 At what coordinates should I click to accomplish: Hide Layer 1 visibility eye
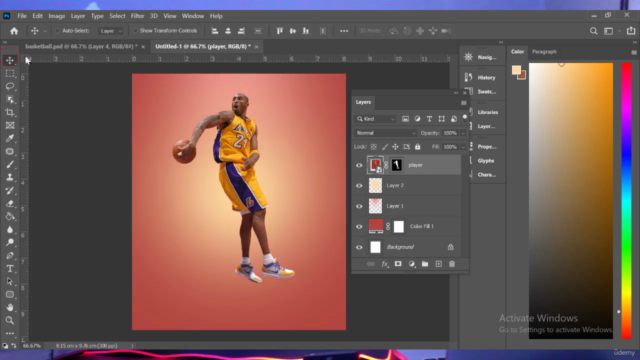(x=359, y=206)
